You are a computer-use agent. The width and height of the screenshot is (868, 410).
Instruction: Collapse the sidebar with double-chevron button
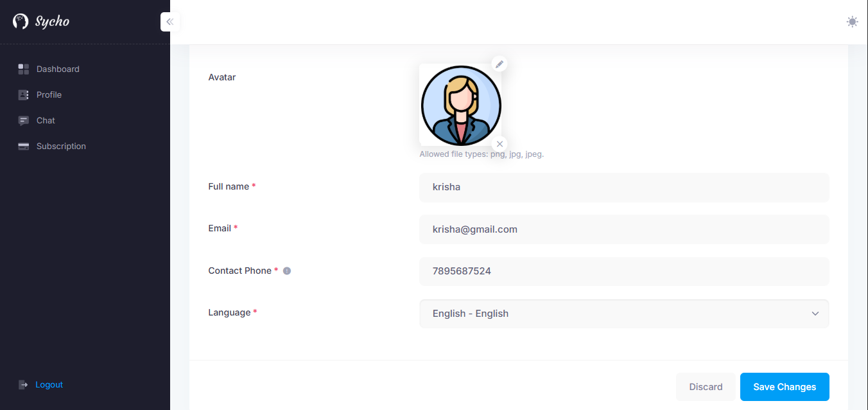[169, 22]
